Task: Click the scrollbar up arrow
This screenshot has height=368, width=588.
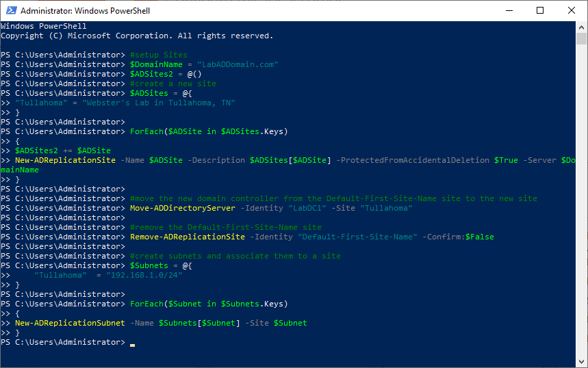Action: (581, 27)
